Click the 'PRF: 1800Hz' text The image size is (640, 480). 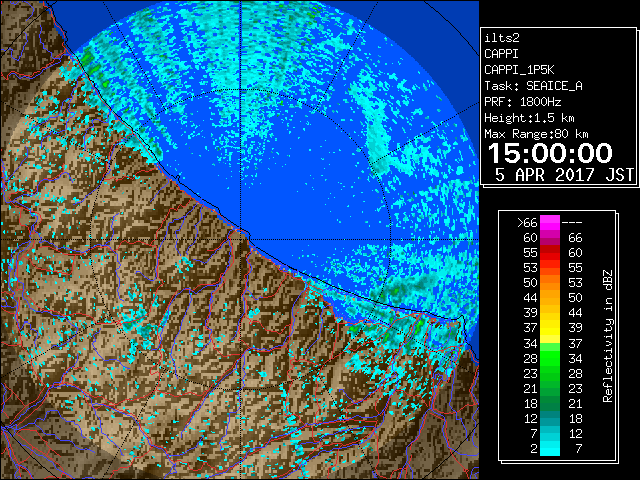click(523, 102)
